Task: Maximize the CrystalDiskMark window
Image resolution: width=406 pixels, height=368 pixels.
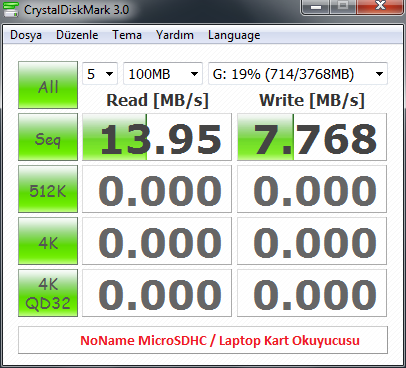Action: [x=343, y=7]
